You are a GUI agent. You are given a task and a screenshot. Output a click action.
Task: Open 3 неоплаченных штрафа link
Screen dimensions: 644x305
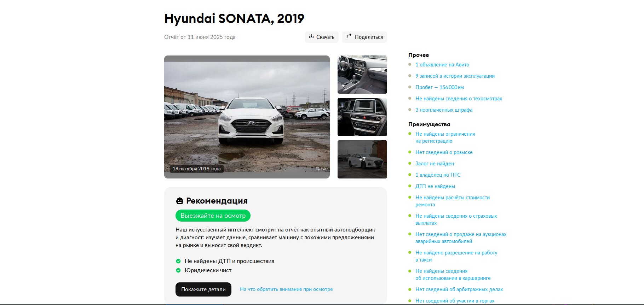pos(444,110)
